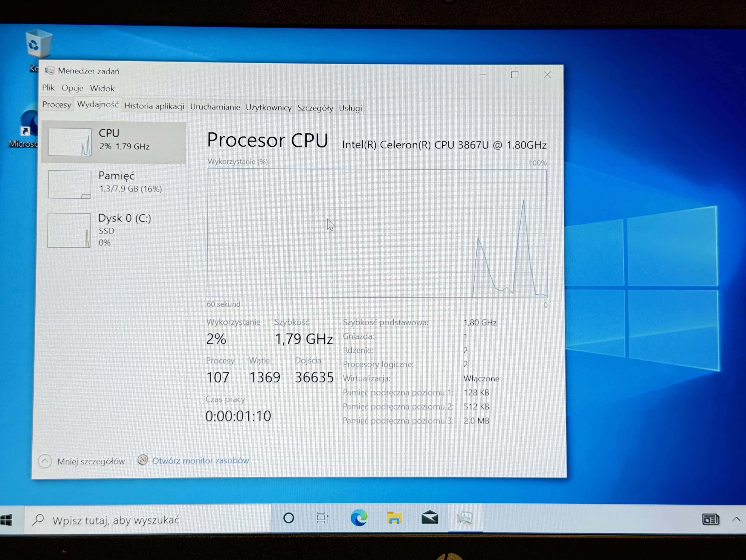Open Microsoft Edge from the taskbar

point(358,518)
